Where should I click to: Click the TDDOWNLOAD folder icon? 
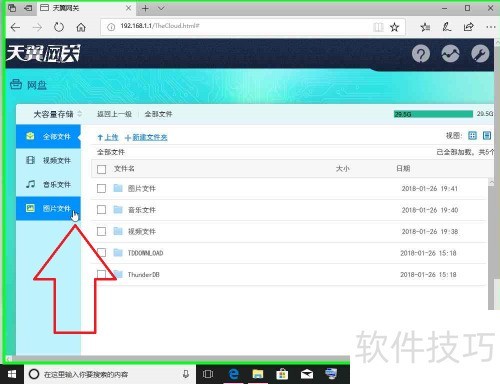tap(118, 252)
